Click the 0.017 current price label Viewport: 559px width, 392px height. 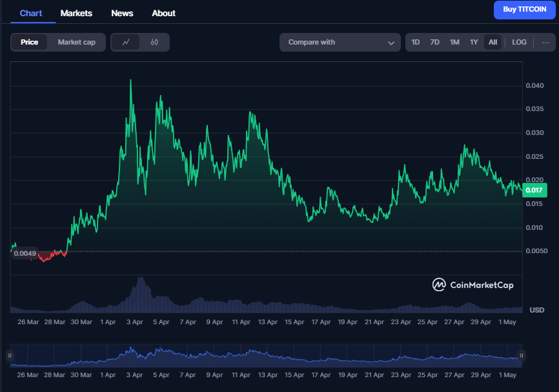coord(534,190)
